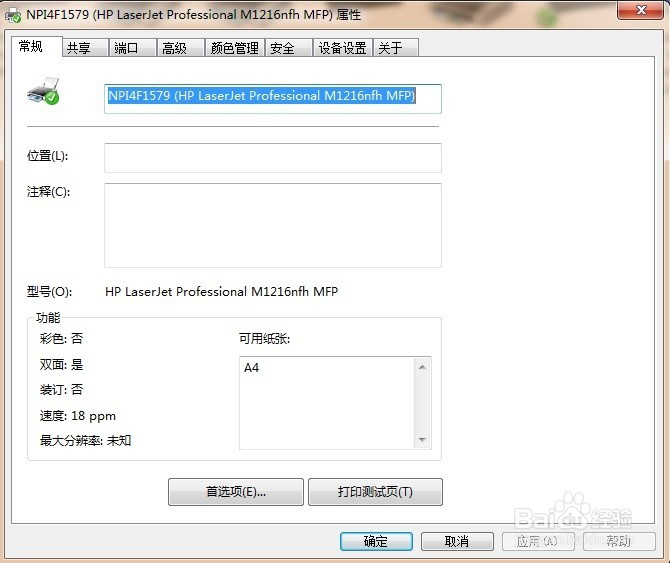
Task: Click the 装订: 否 text
Action: coord(61,390)
